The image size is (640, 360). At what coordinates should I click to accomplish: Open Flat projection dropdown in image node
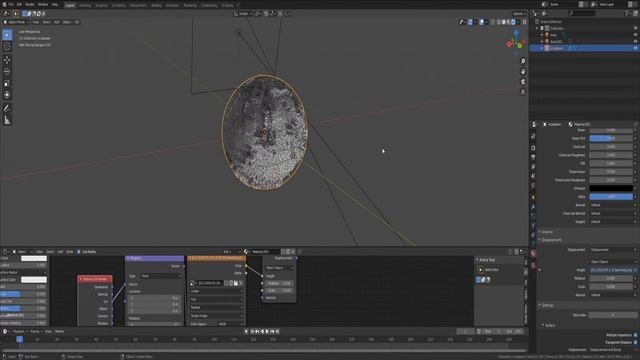pos(216,299)
